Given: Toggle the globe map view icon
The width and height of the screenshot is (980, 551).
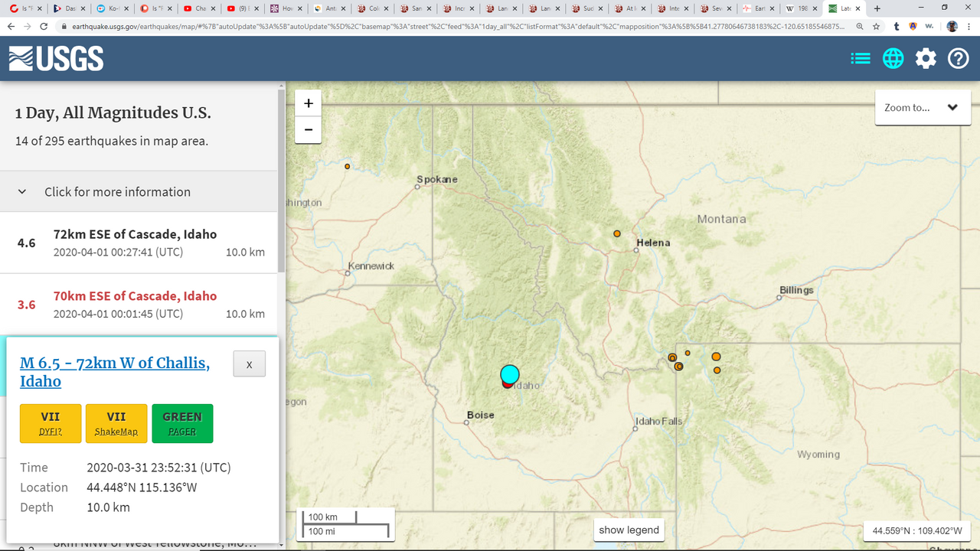Looking at the screenshot, I should tap(893, 58).
